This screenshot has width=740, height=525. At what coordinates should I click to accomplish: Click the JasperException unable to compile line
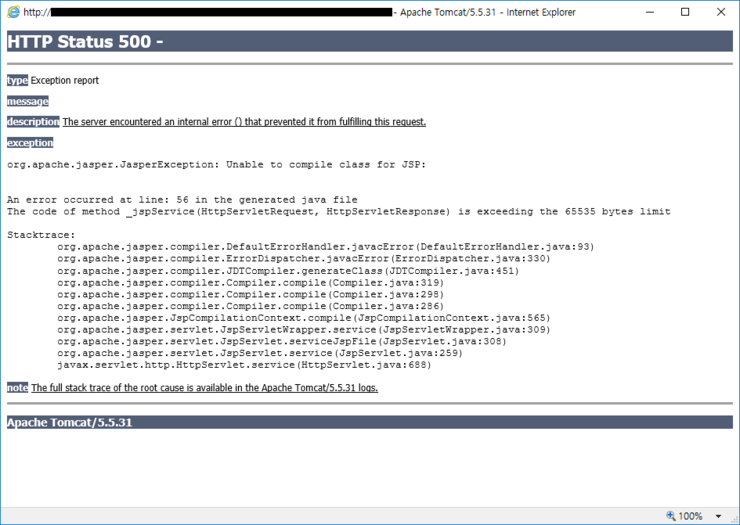[216, 164]
